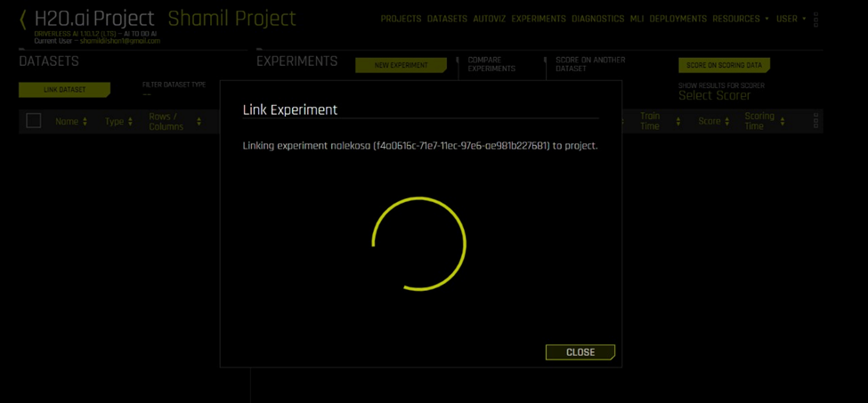Open the AutoViz menu item

(x=490, y=19)
